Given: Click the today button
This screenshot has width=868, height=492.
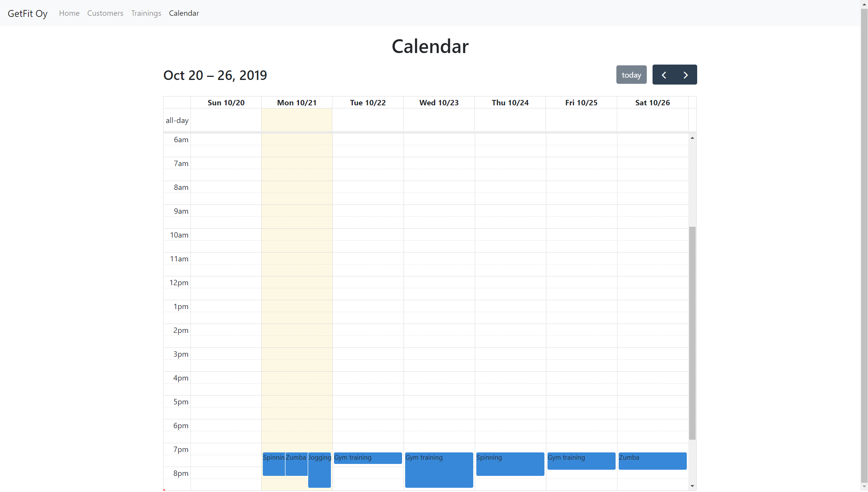Looking at the screenshot, I should [631, 75].
